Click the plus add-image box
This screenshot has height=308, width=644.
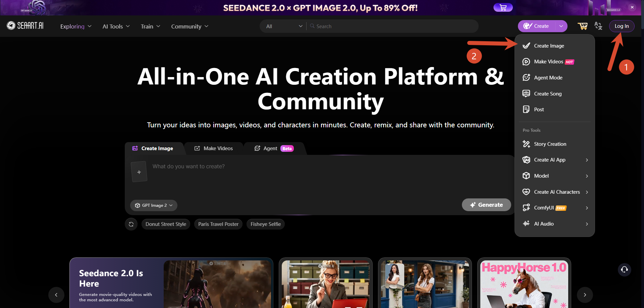[139, 172]
